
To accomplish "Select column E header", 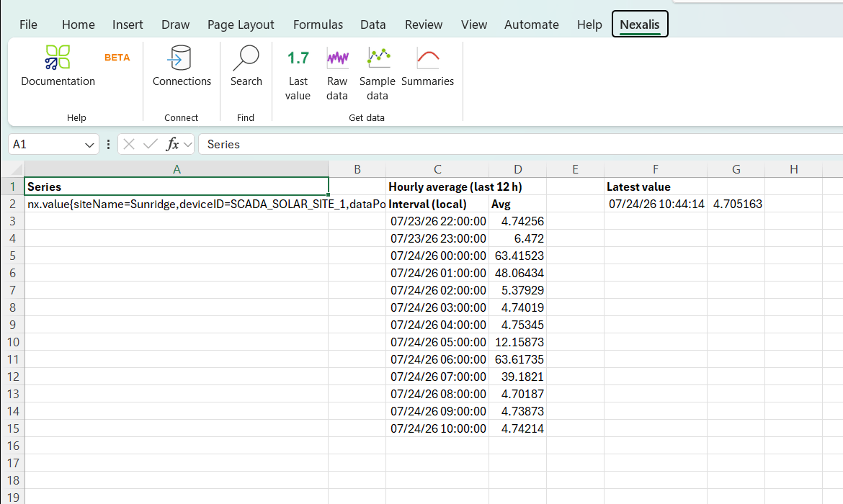I will (575, 169).
